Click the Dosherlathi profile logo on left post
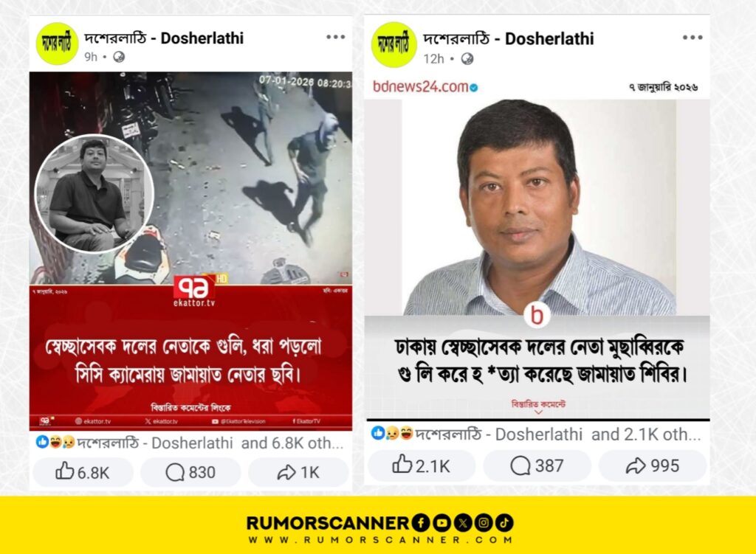Image resolution: width=756 pixels, height=554 pixels. click(57, 44)
